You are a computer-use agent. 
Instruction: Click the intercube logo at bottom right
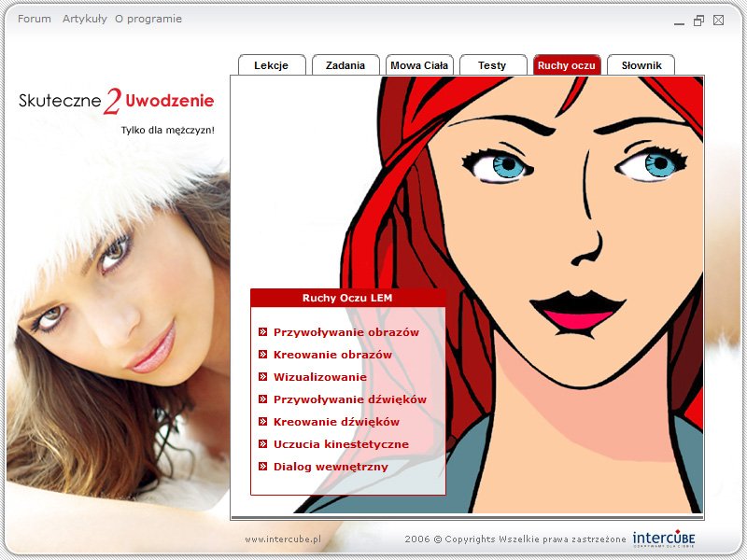pos(663,539)
